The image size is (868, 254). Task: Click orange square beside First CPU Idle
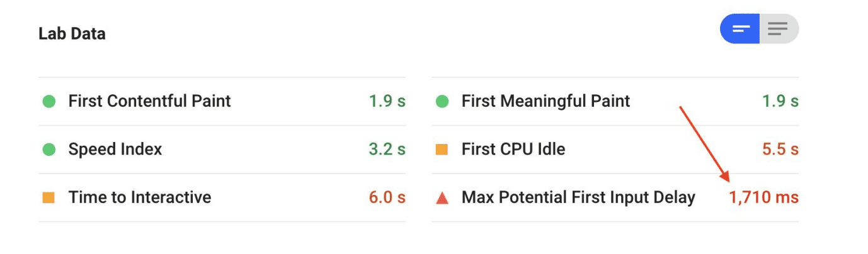442,150
